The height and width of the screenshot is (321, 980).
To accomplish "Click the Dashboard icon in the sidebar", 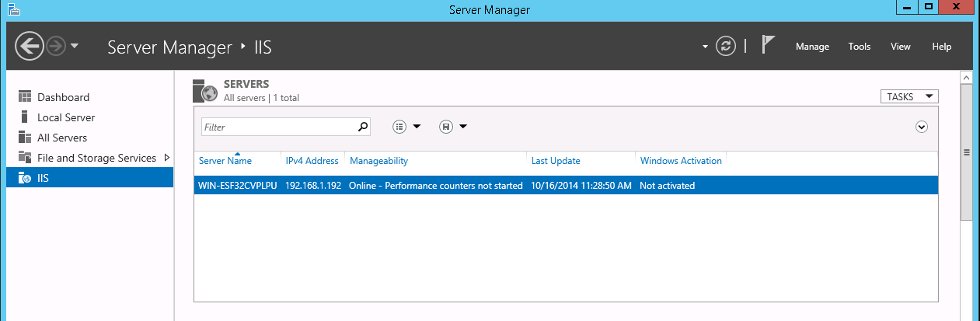I will tap(24, 97).
